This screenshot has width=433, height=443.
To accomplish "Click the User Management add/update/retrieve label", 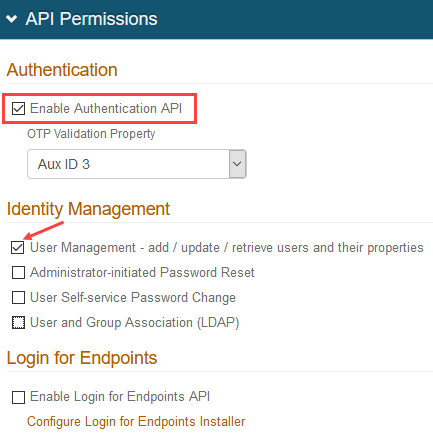I will [227, 248].
